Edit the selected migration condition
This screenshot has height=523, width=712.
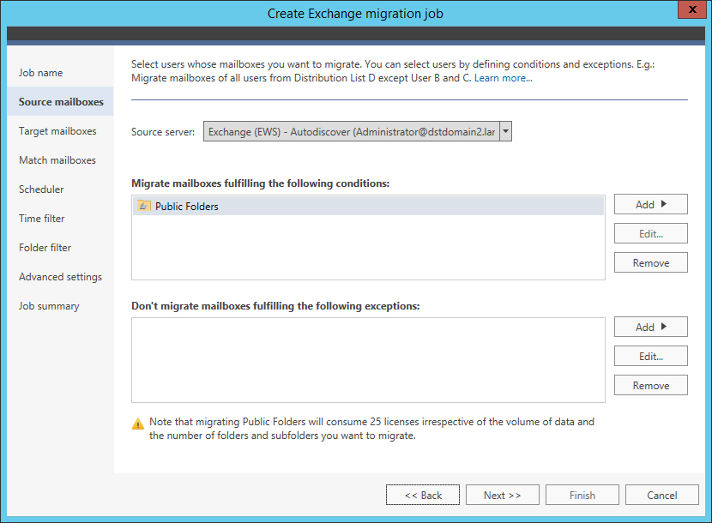pyautogui.click(x=651, y=234)
